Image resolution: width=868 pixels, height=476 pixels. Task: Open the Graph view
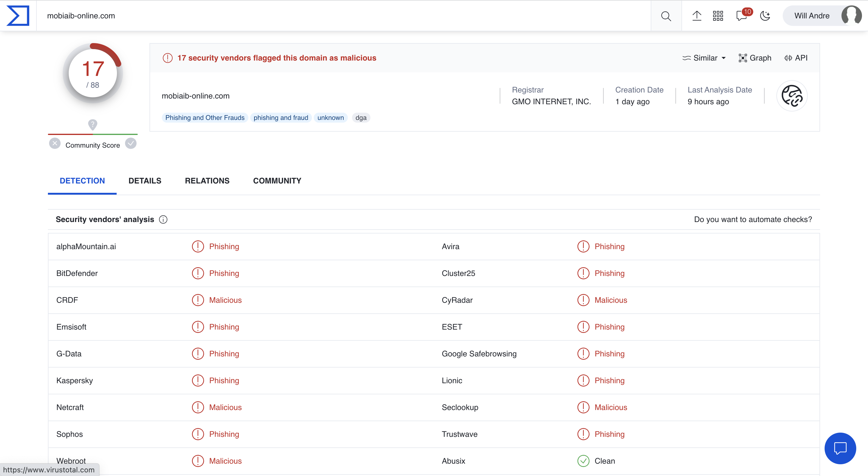click(755, 58)
